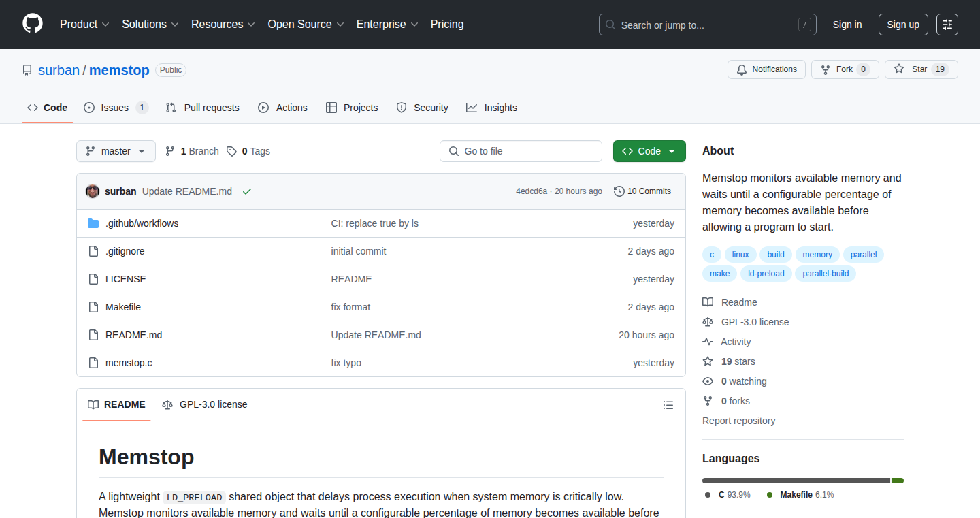Switch to the Issues tab

click(116, 108)
